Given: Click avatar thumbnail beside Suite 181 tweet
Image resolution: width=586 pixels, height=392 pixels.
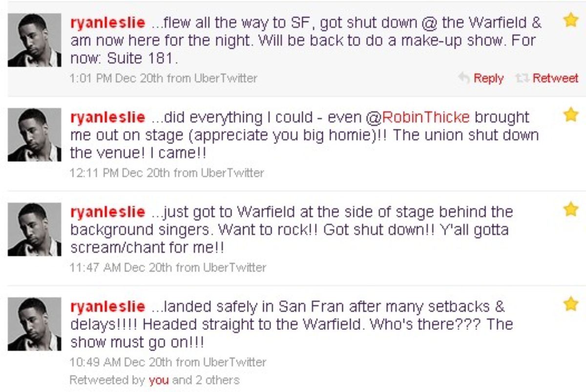Looking at the screenshot, I should pos(34,40).
